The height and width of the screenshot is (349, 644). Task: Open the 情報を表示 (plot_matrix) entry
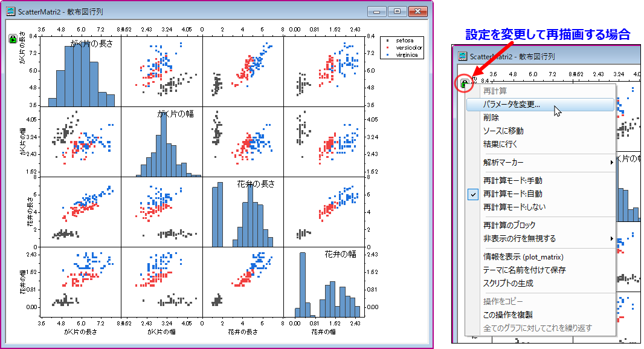tap(524, 256)
